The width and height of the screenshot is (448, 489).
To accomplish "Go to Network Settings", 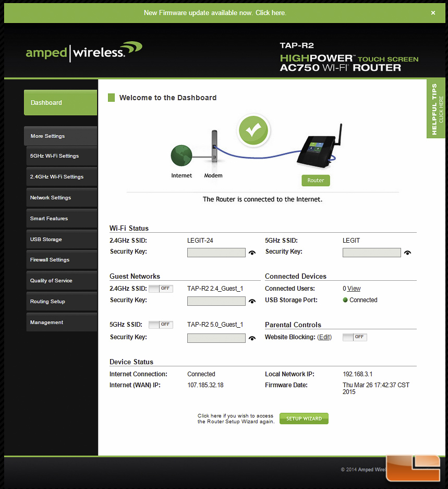I will coord(62,198).
